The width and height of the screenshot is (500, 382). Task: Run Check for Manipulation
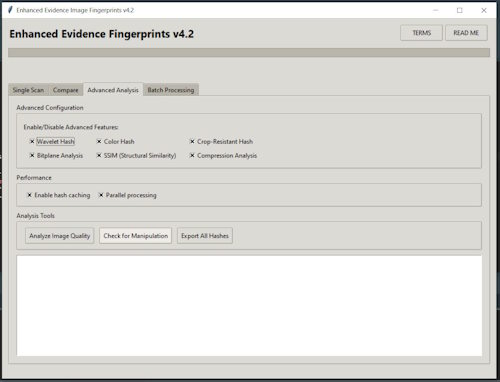coord(136,236)
